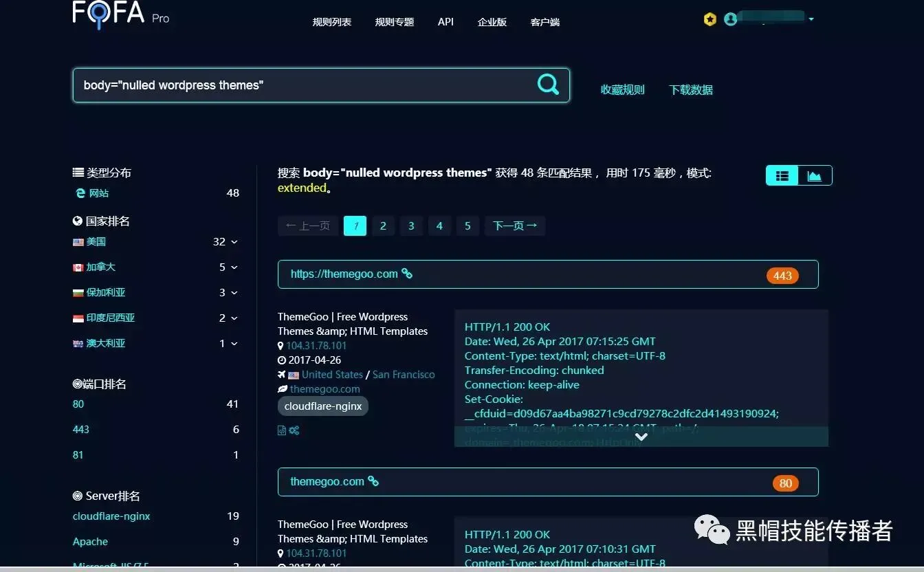
Task: Filter results by country 保加利亚
Action: (x=106, y=293)
